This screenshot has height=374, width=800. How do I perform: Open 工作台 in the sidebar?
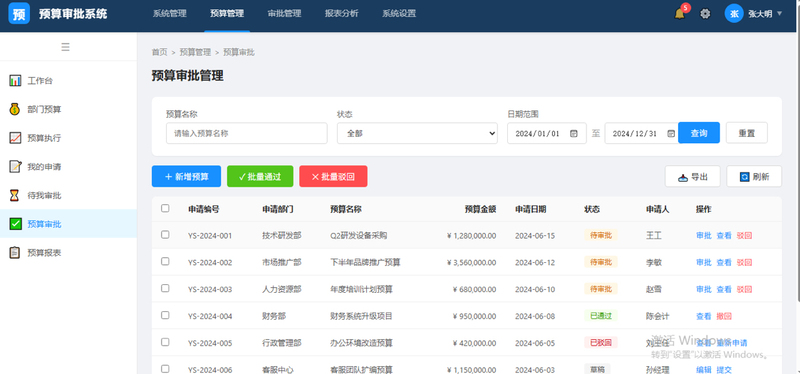[x=68, y=81]
